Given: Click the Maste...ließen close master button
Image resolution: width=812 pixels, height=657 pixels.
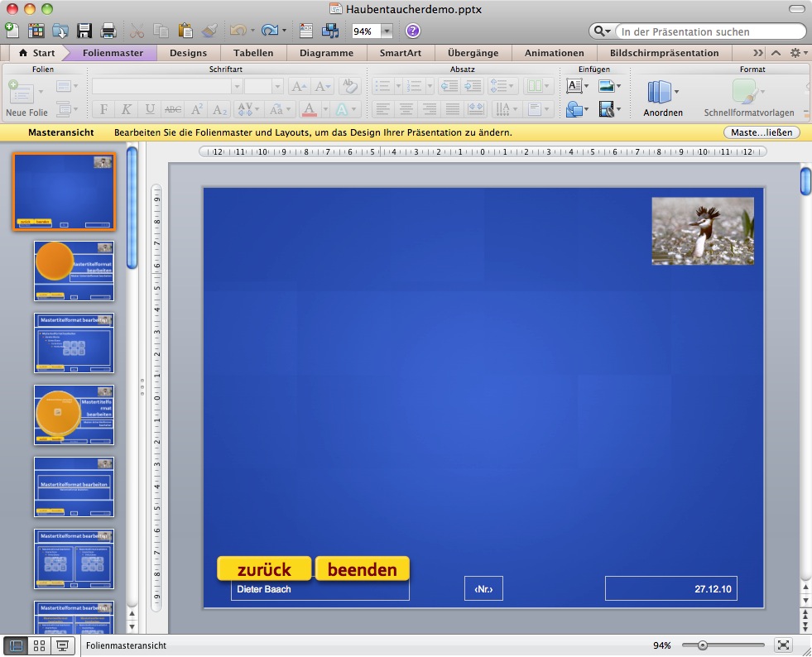Looking at the screenshot, I should (x=761, y=132).
